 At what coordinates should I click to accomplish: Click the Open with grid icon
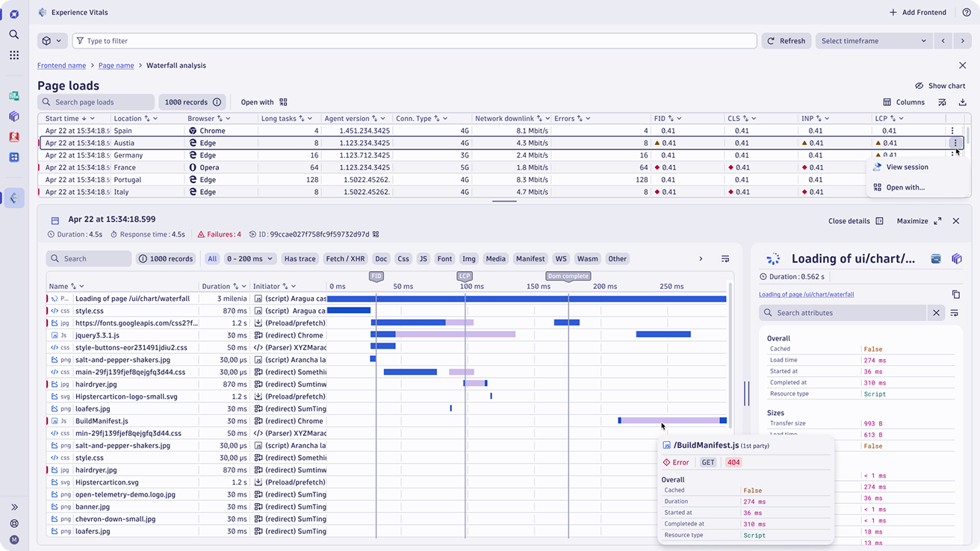(283, 102)
